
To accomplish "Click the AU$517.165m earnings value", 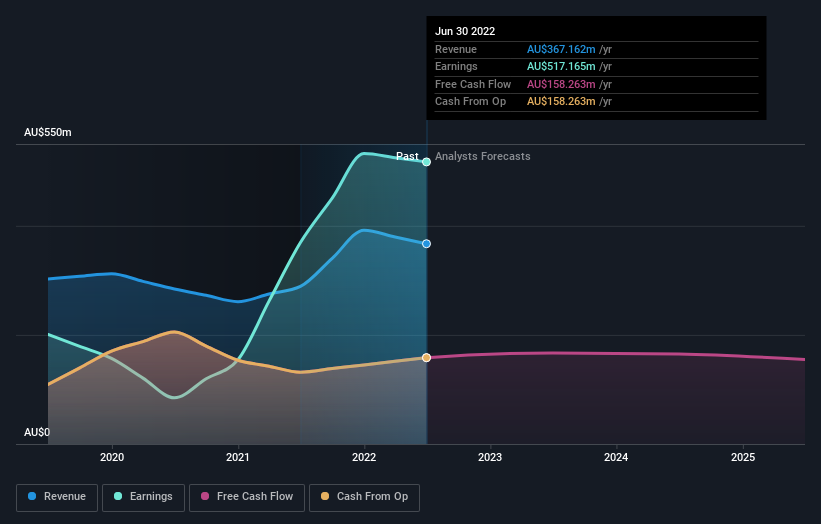I will pyautogui.click(x=561, y=66).
